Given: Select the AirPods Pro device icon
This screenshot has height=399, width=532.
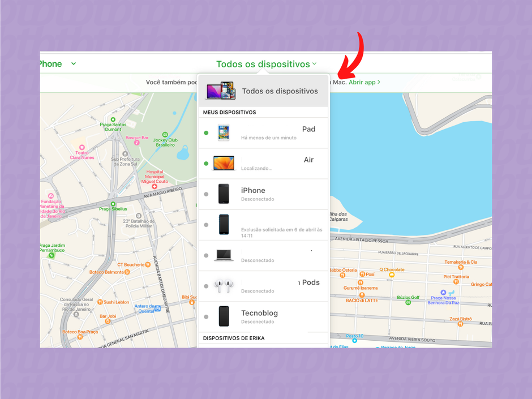Looking at the screenshot, I should click(224, 285).
